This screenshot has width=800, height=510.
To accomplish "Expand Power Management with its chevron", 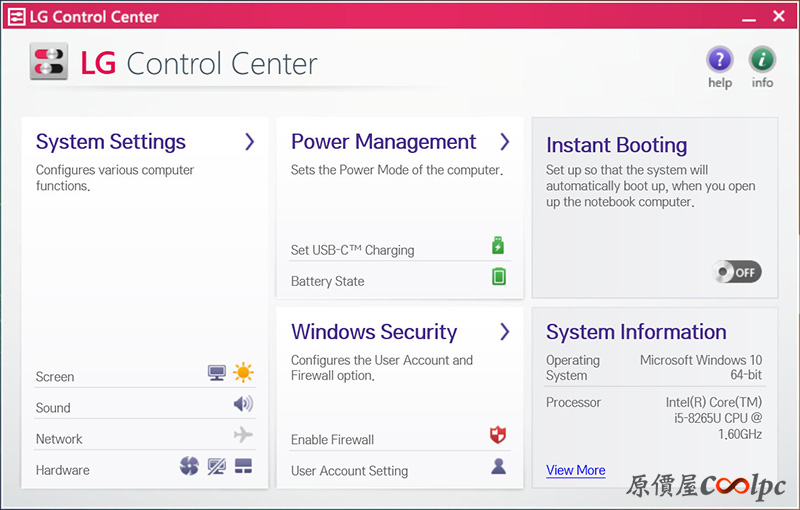I will 505,141.
